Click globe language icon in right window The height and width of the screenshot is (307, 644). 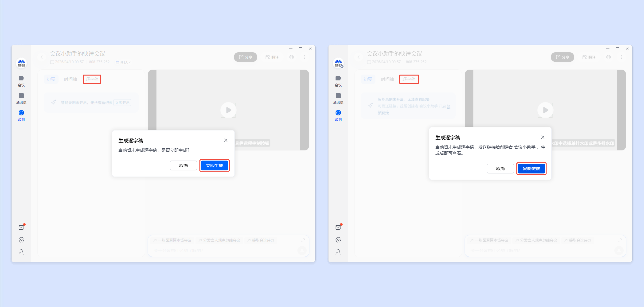click(608, 57)
